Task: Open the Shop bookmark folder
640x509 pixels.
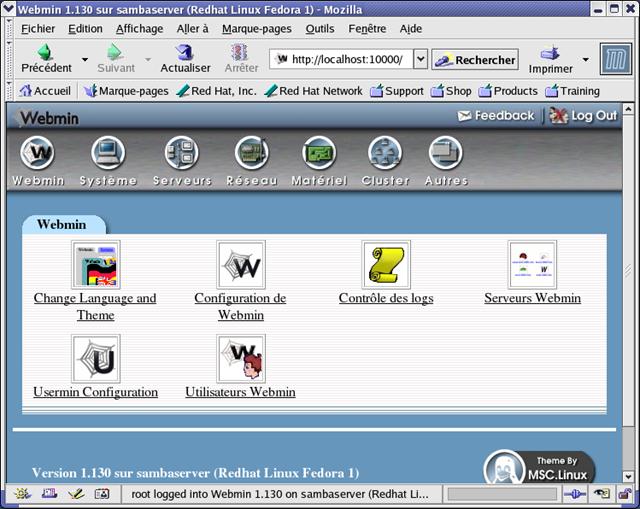Action: point(451,91)
